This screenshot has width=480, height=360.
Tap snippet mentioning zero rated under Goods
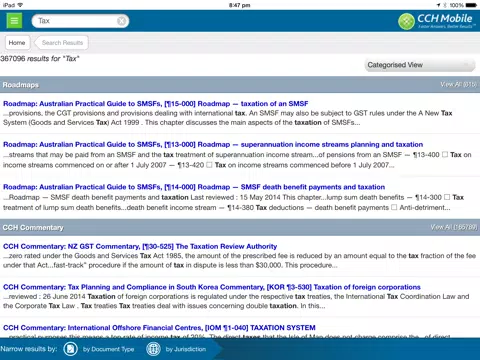(x=239, y=260)
